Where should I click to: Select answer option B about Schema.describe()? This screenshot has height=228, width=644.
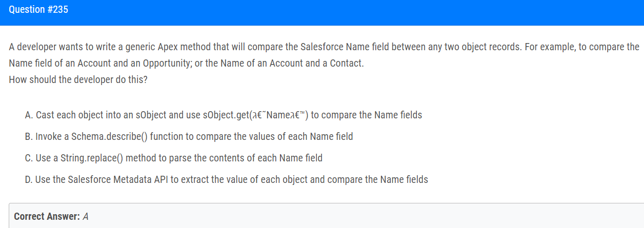[189, 137]
